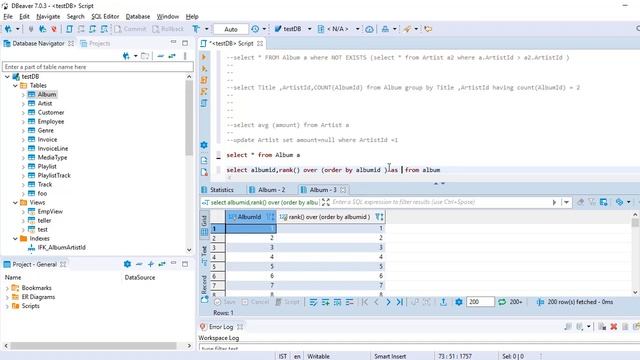Expand the Album table node

[x=23, y=95]
